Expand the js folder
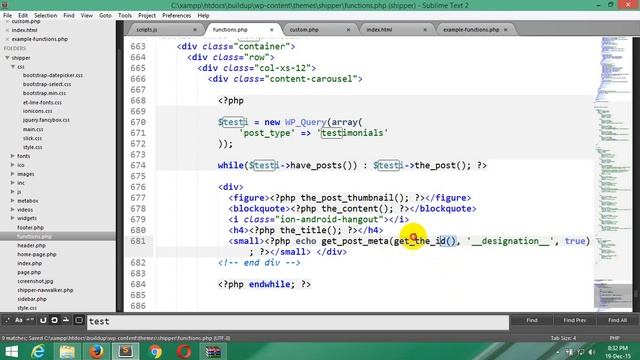 point(13,191)
